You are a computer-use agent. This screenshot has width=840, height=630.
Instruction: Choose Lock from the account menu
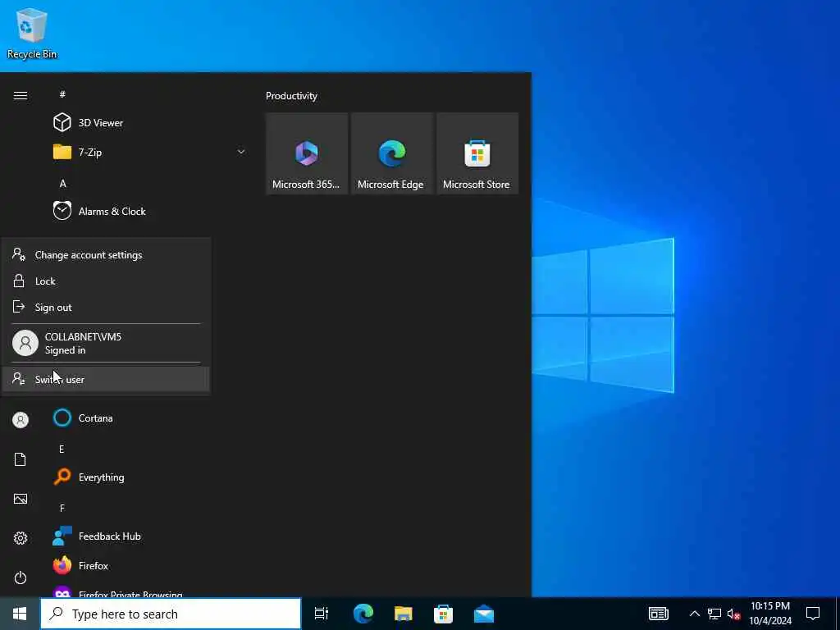[106, 281]
